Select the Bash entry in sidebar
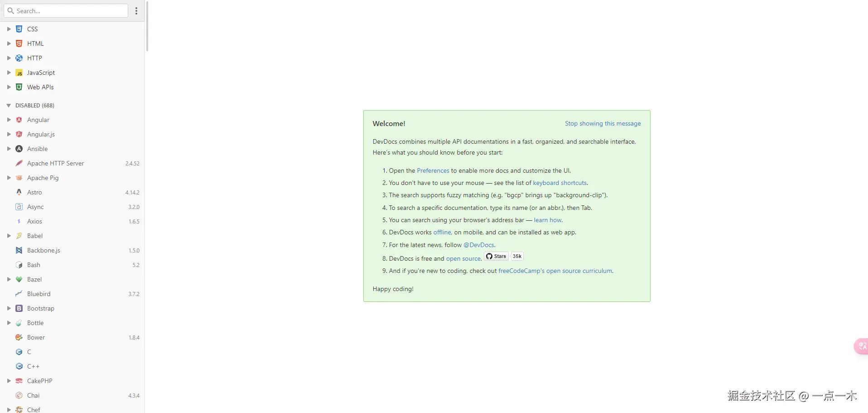Image resolution: width=868 pixels, height=413 pixels. pos(34,265)
